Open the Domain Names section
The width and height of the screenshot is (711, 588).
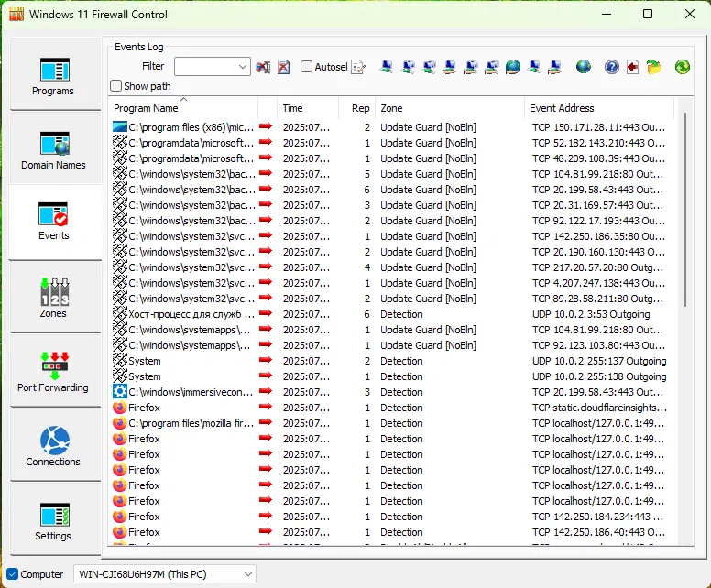coord(55,148)
